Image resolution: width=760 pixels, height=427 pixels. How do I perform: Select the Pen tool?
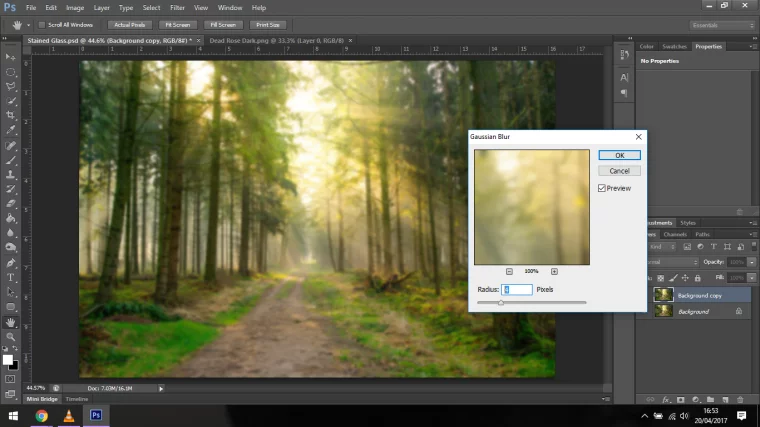(10, 263)
